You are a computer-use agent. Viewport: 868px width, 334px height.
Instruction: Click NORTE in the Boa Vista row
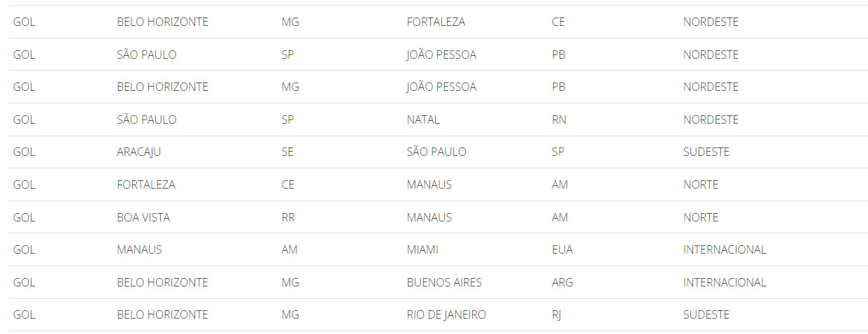pyautogui.click(x=701, y=217)
